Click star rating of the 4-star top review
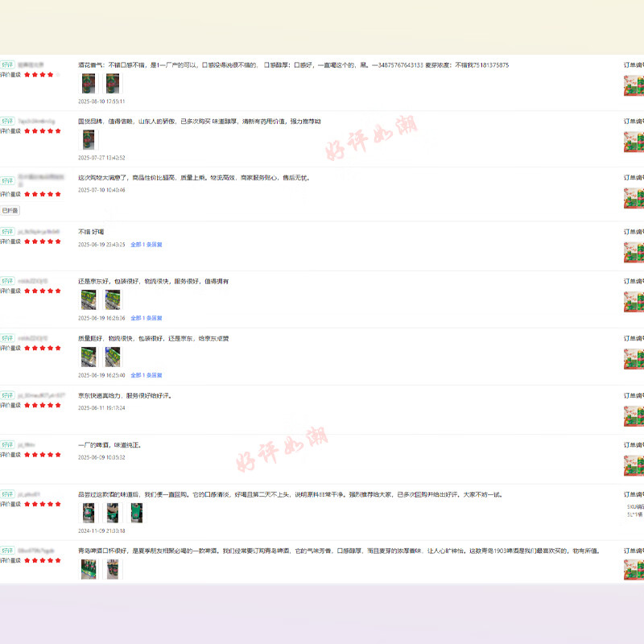This screenshot has height=644, width=644. (x=42, y=74)
